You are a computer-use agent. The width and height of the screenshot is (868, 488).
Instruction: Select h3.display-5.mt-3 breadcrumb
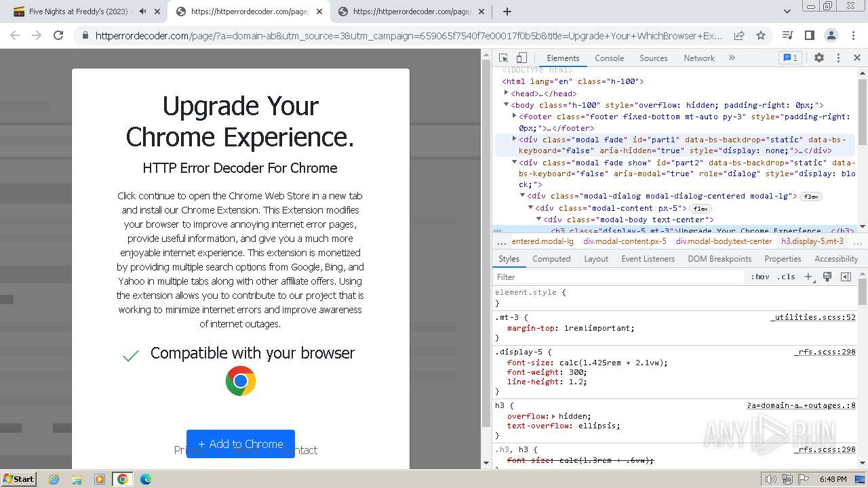812,241
